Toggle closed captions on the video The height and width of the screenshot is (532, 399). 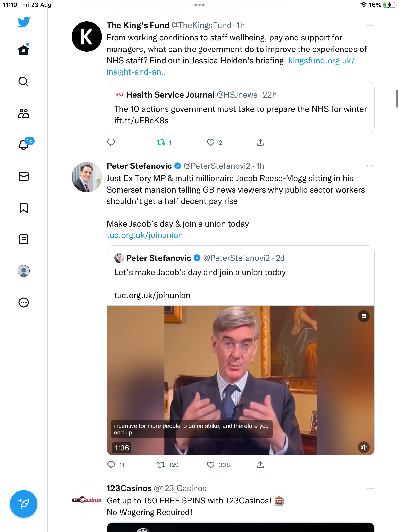[x=364, y=316]
